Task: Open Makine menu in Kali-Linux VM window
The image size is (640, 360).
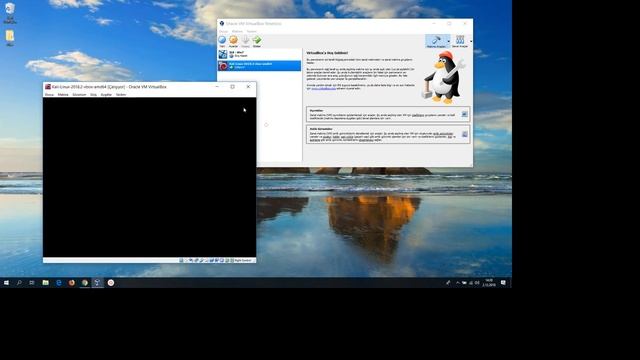Action: (x=63, y=95)
